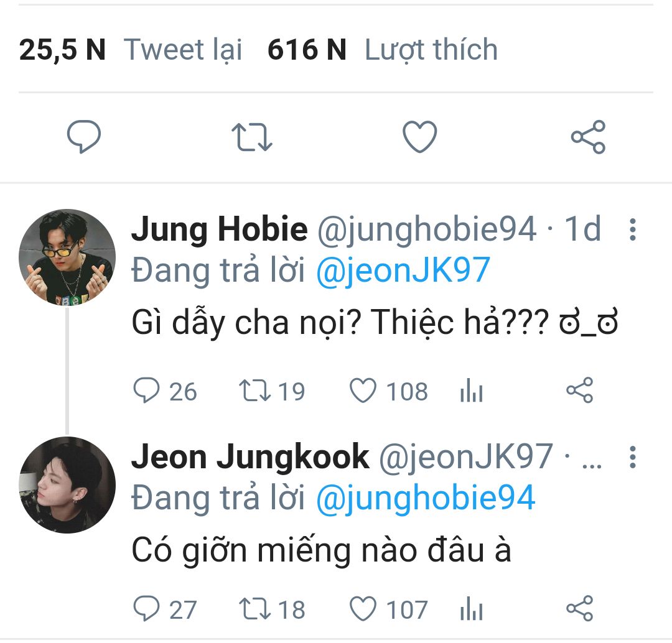Image resolution: width=672 pixels, height=643 pixels.
Task: View analytics for Jeon Jungkook's reply
Action: (472, 609)
